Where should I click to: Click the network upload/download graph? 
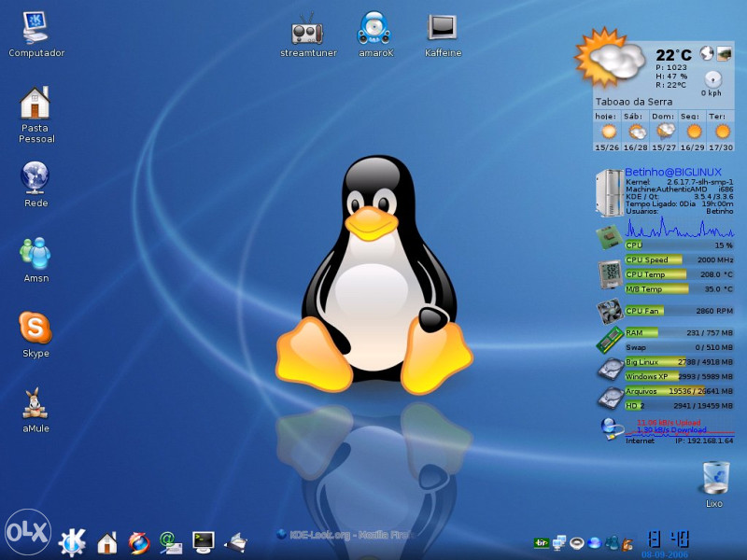pos(680,427)
